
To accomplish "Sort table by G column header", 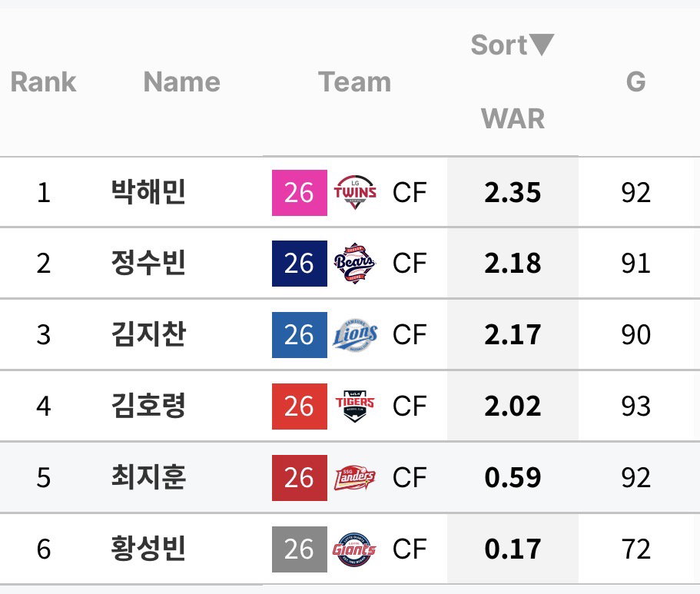I will pyautogui.click(x=635, y=81).
